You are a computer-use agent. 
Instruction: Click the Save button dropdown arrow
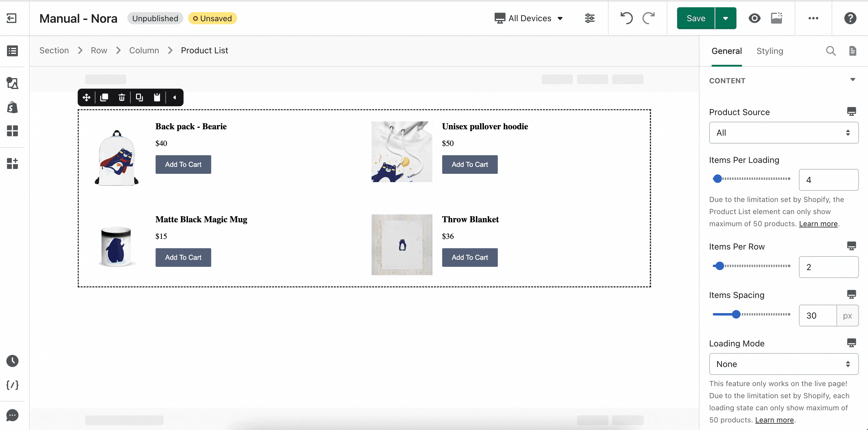pyautogui.click(x=725, y=18)
